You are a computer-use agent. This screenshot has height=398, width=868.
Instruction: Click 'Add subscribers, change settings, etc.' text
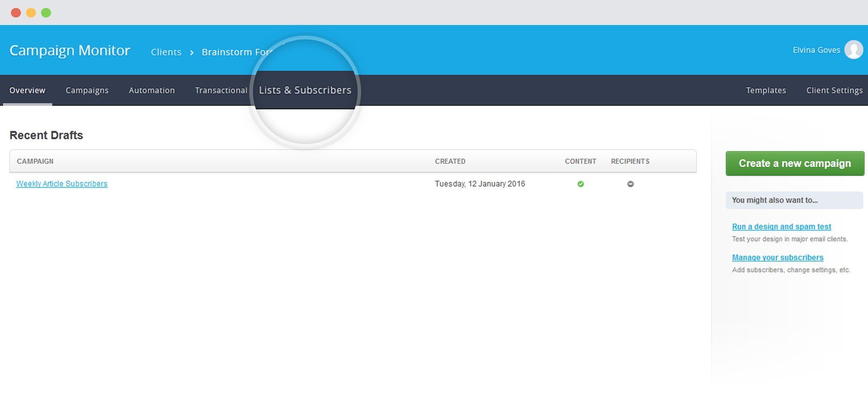[791, 270]
